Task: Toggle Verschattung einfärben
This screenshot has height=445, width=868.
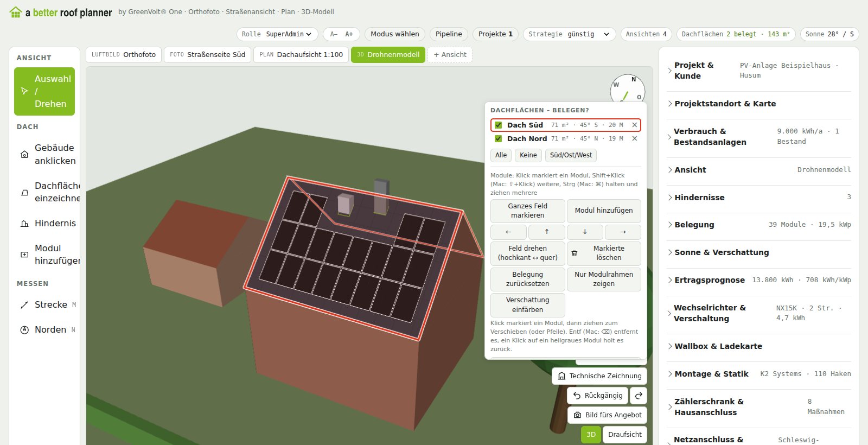Action: coord(527,305)
